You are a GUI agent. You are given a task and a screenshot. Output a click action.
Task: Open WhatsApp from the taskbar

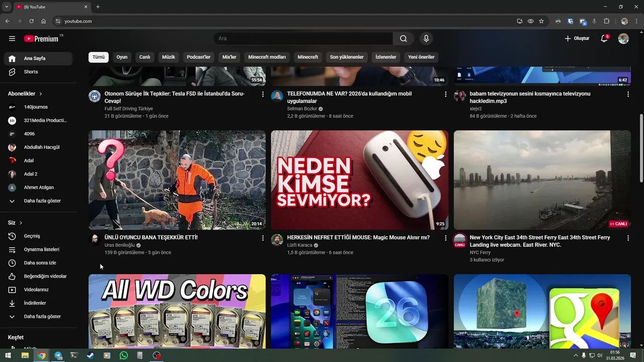124,355
